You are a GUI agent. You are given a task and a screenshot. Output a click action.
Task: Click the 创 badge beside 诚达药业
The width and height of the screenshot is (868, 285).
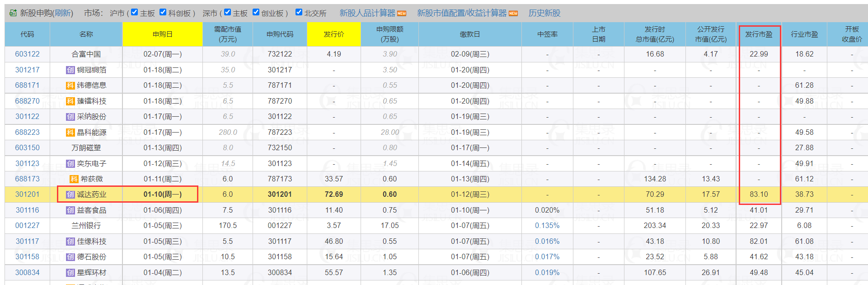pyautogui.click(x=70, y=195)
